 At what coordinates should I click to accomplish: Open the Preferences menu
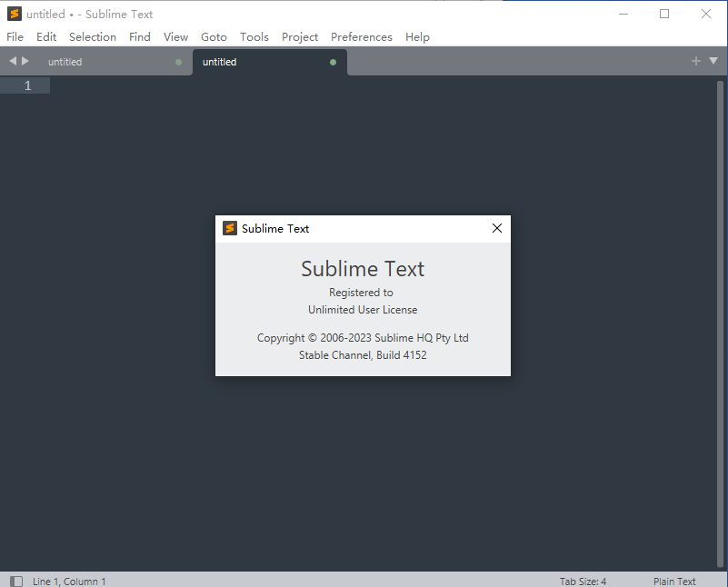coord(361,36)
